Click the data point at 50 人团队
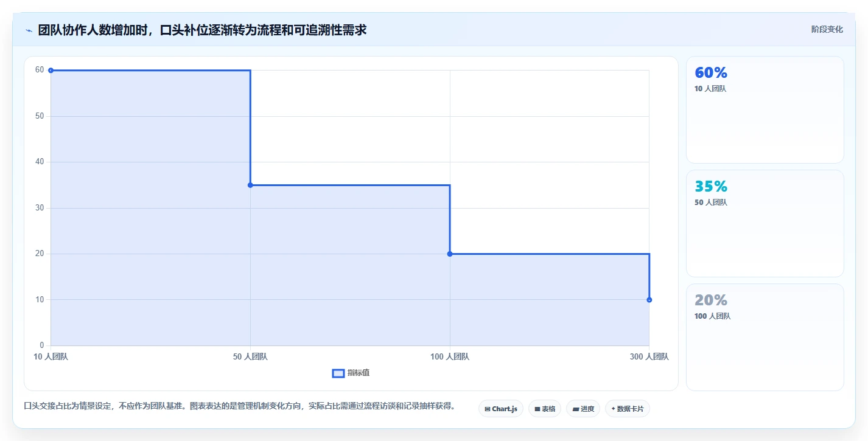The width and height of the screenshot is (868, 441). 250,185
